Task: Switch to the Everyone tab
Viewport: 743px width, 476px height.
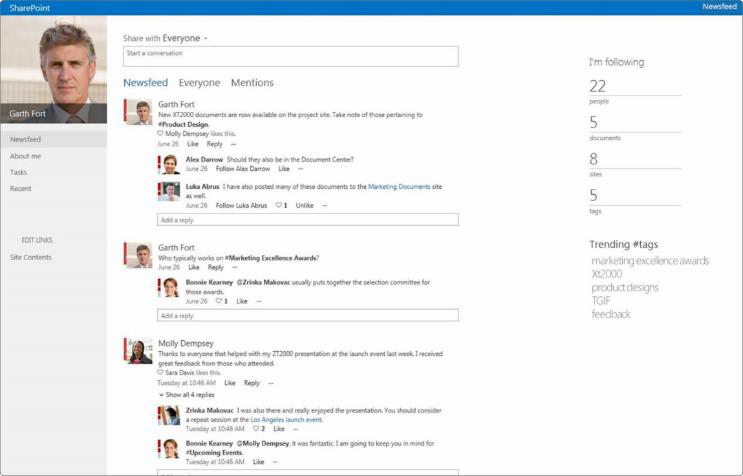Action: tap(199, 82)
